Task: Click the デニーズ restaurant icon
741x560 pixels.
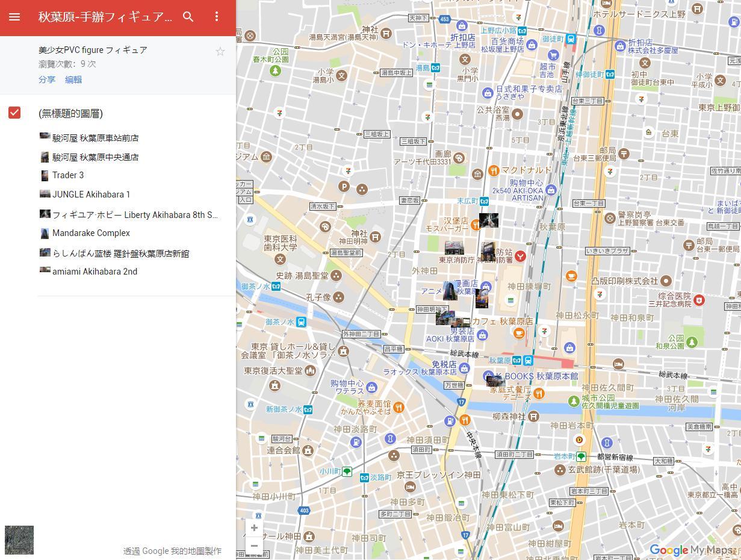Action: point(539,394)
